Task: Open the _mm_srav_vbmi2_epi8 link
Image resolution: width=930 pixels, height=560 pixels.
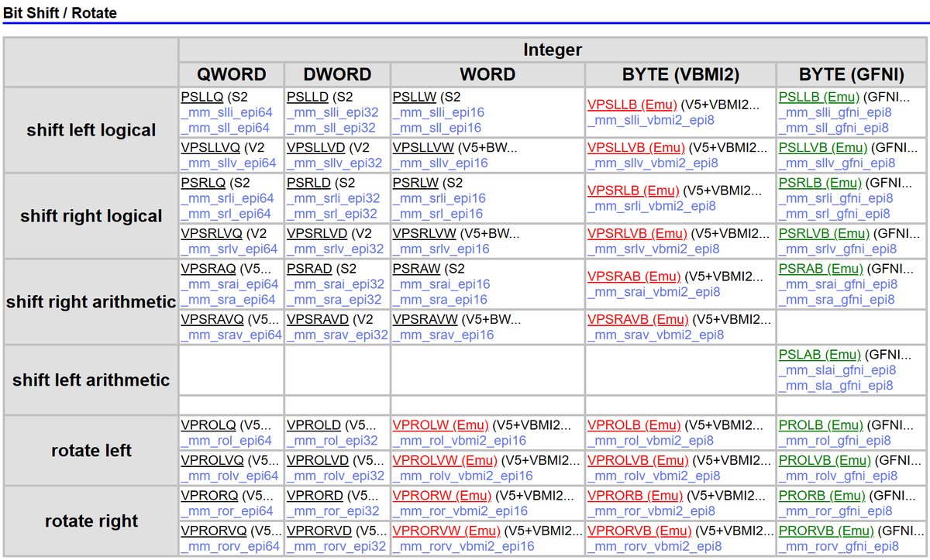Action: [x=656, y=335]
